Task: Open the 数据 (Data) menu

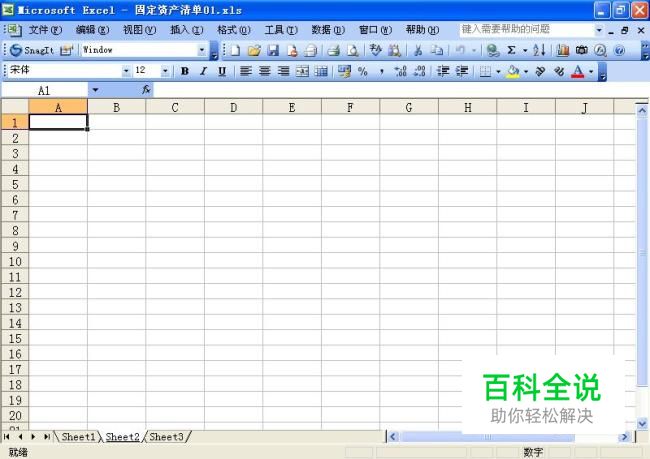Action: pos(328,29)
